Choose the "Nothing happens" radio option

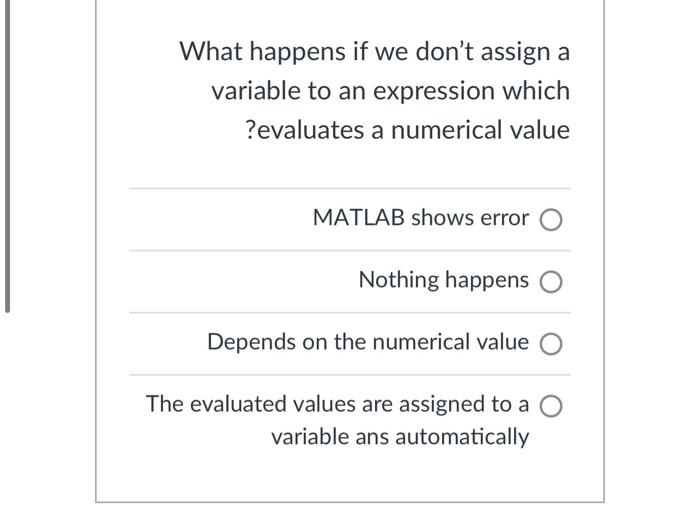tap(550, 281)
